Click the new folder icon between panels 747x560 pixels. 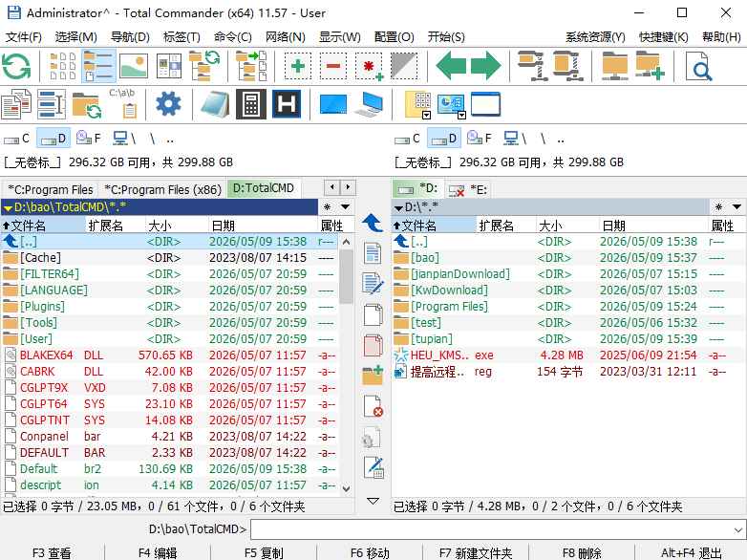point(373,376)
